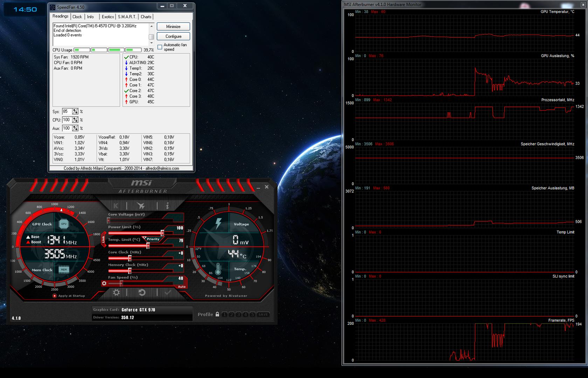Open the Kombustor stress test (K icon)
This screenshot has height=378, width=588.
116,206
